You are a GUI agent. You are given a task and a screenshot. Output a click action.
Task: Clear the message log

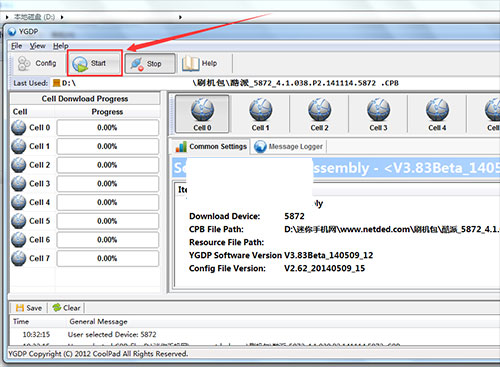click(x=66, y=308)
